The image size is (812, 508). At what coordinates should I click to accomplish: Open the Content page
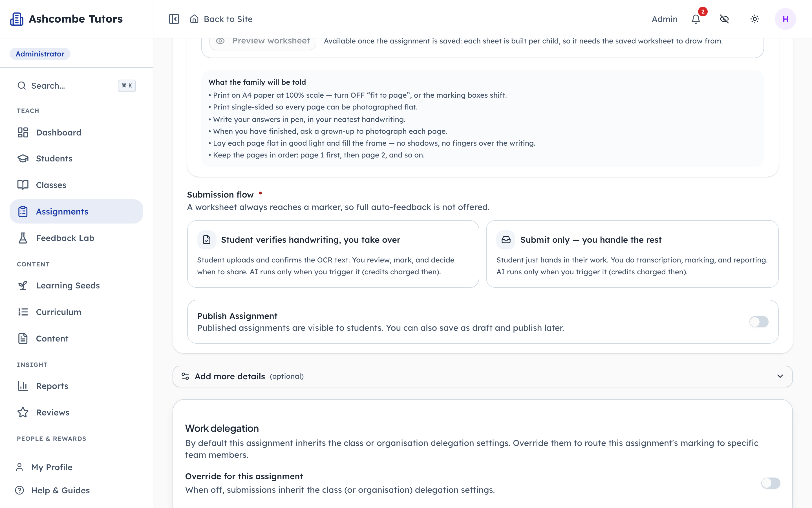click(x=76, y=338)
